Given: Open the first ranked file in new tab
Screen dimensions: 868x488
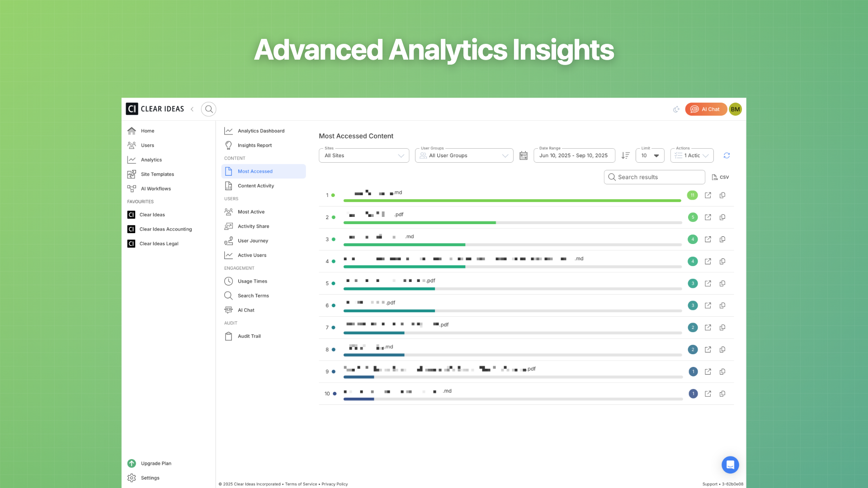Looking at the screenshot, I should pyautogui.click(x=708, y=195).
